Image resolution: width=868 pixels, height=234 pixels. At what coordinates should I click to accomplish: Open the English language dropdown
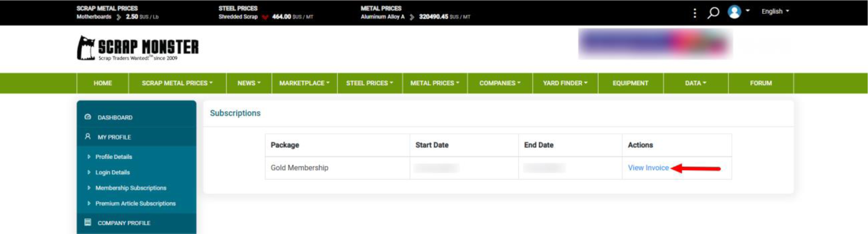point(775,12)
